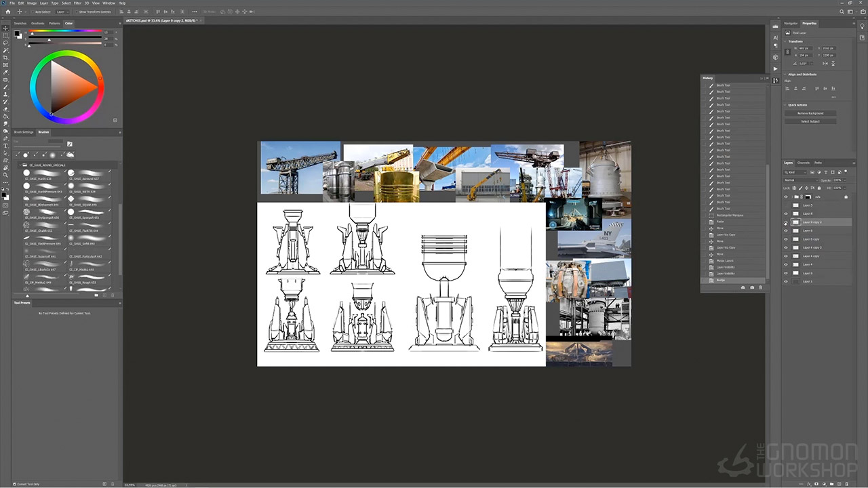Screen dimensions: 868x488
Task: Switch to the Brush Settings tab
Action: click(x=24, y=132)
